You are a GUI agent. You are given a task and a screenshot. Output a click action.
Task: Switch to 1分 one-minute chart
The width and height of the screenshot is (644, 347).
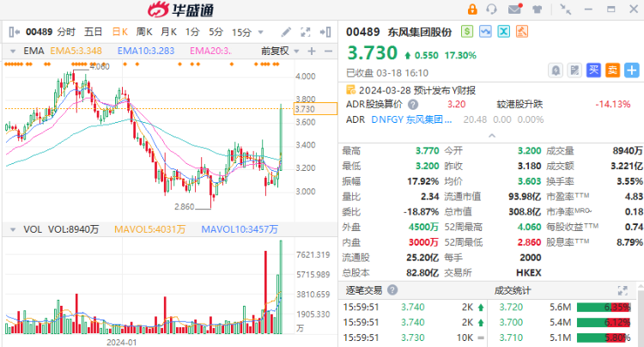point(192,32)
